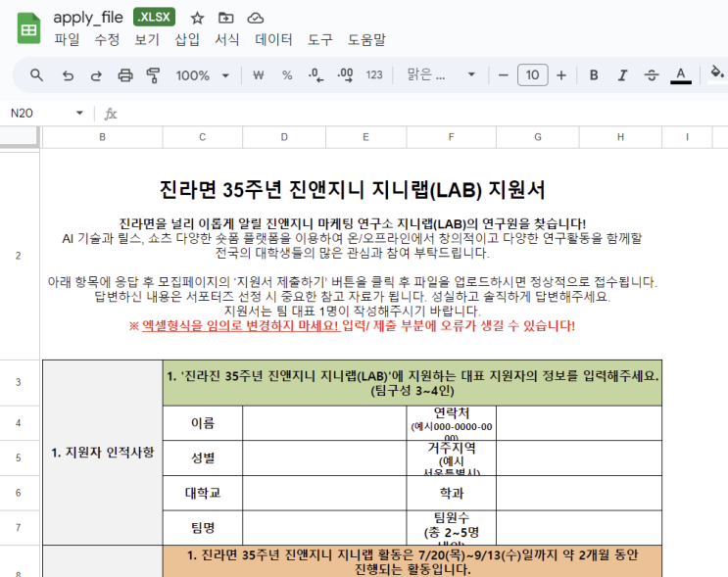
Task: Click the red 엑셀형식 warning text
Action: tap(352, 325)
